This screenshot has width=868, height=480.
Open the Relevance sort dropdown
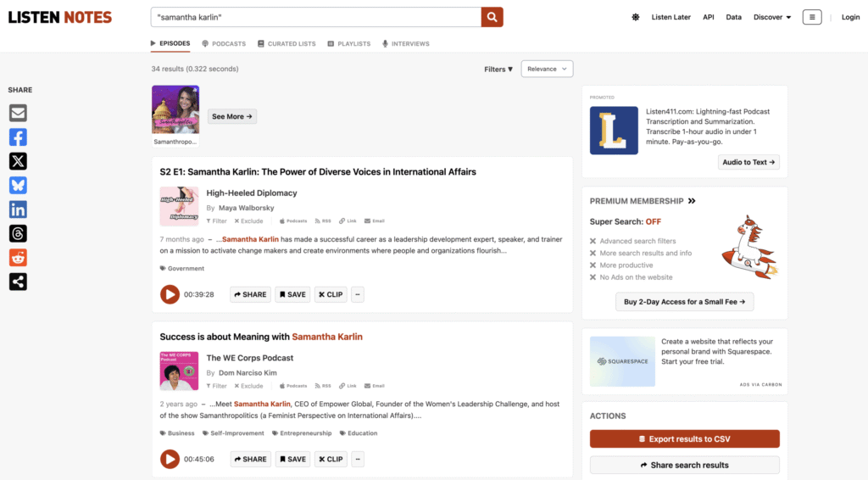tap(548, 70)
